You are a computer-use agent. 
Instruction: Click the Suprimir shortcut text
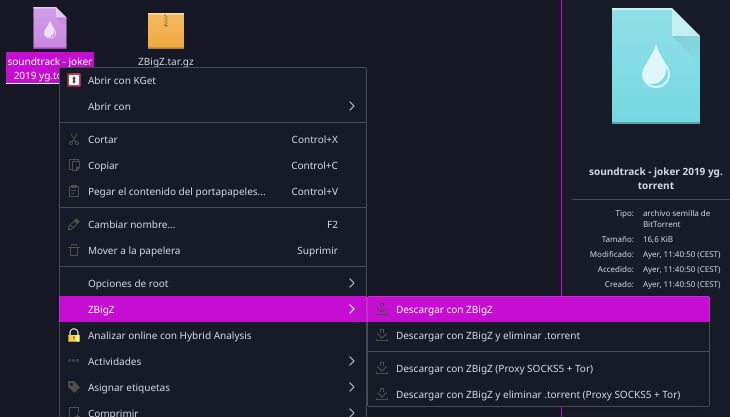coord(317,250)
